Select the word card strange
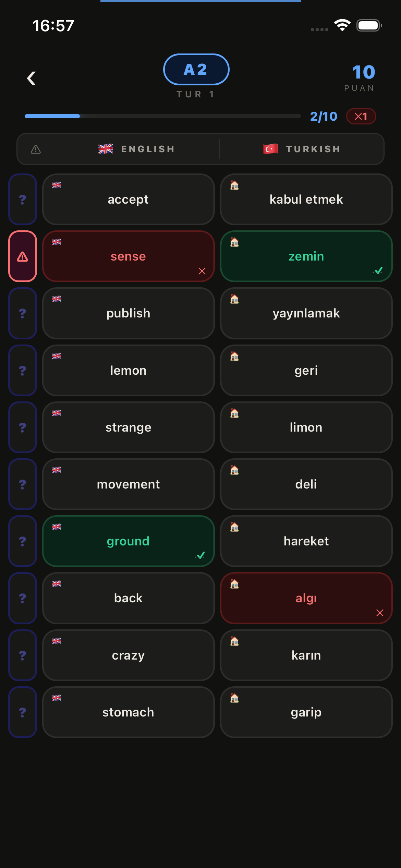The image size is (401, 868). (x=128, y=427)
